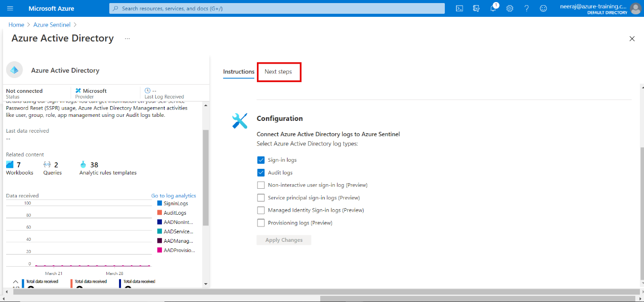This screenshot has width=644, height=302.
Task: Open the Help question mark menu
Action: pyautogui.click(x=527, y=9)
